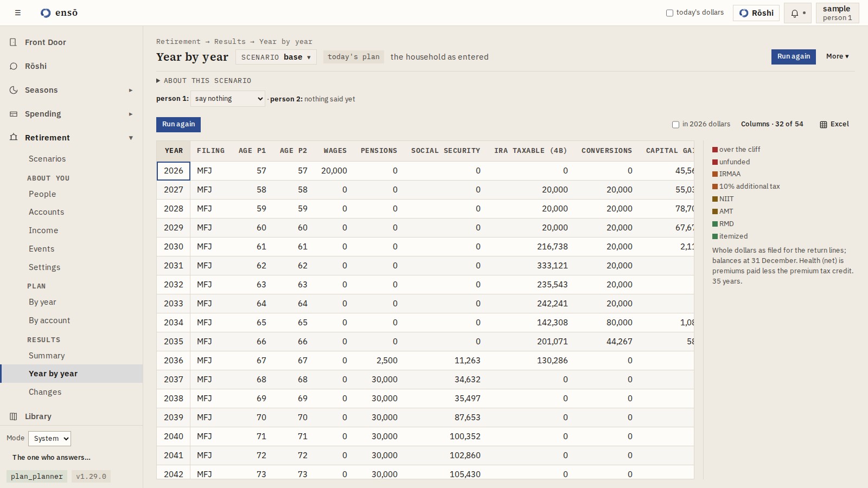The image size is (868, 488).
Task: Click the Retirement sidebar icon
Action: [x=14, y=138]
